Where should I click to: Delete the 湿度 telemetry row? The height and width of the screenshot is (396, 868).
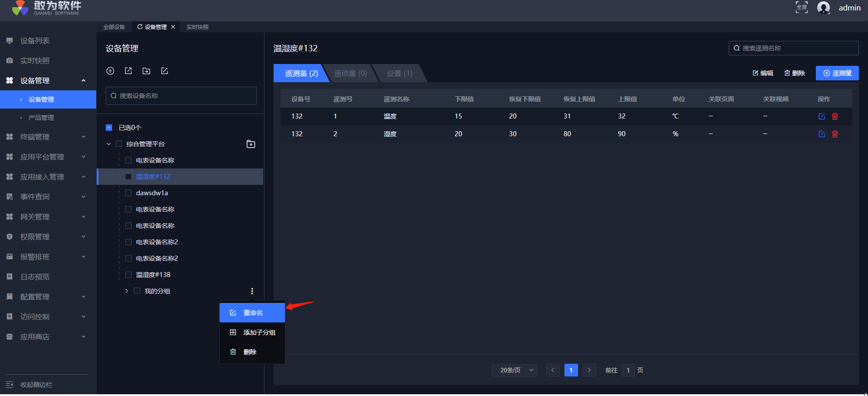click(x=835, y=134)
